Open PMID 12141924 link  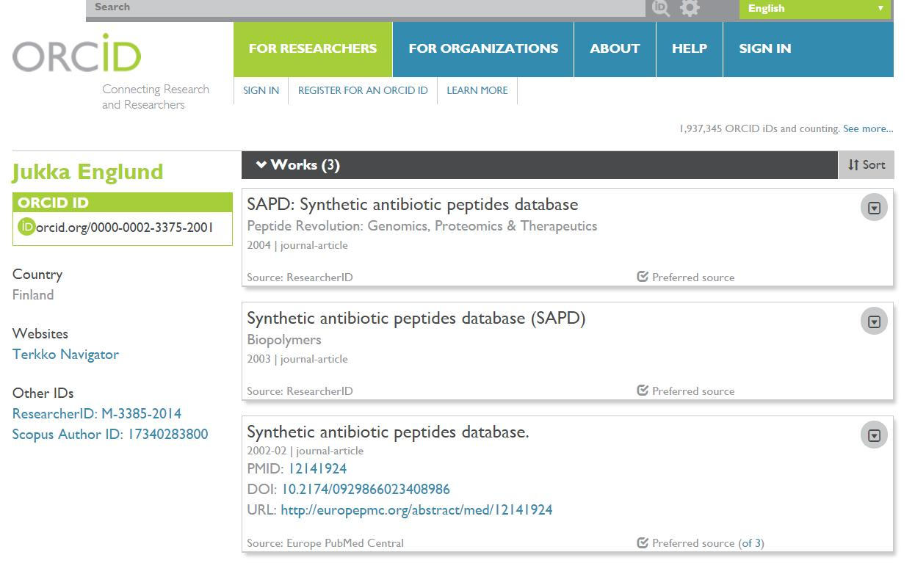317,469
